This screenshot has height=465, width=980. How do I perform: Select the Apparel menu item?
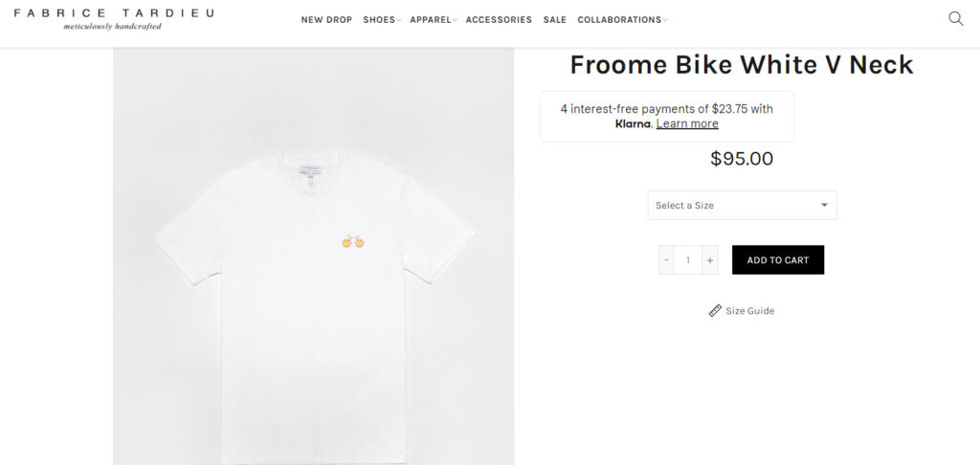click(x=430, y=20)
